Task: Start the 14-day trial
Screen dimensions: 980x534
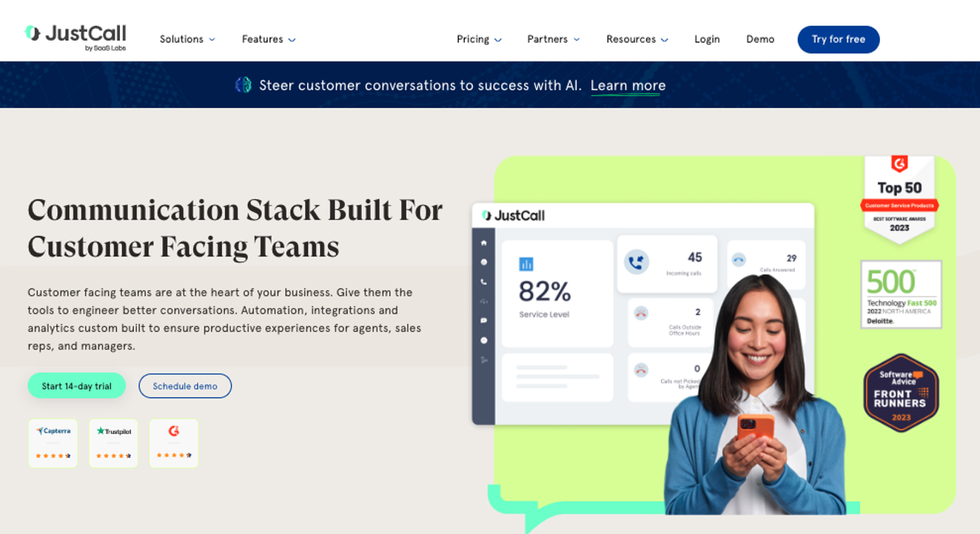Action: click(x=77, y=386)
